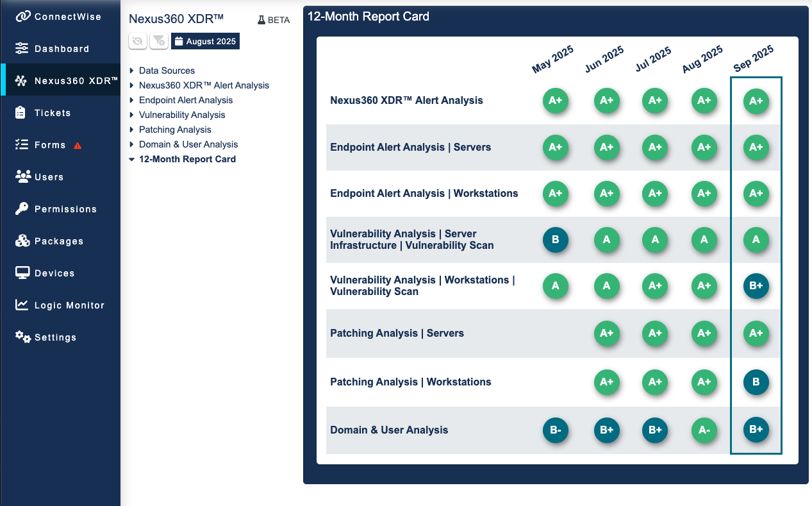
Task: Click Nexus360 XDR Alert Analysis row label
Action: (406, 100)
